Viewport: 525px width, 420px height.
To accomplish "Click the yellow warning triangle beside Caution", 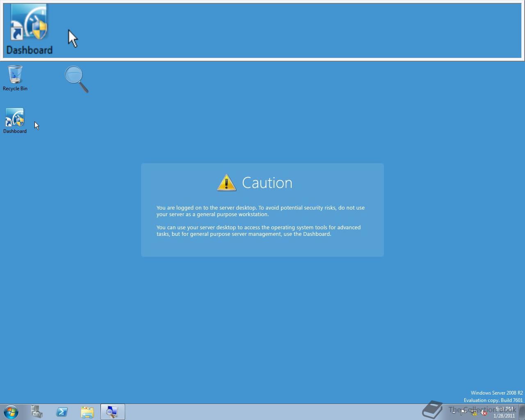I will click(226, 183).
